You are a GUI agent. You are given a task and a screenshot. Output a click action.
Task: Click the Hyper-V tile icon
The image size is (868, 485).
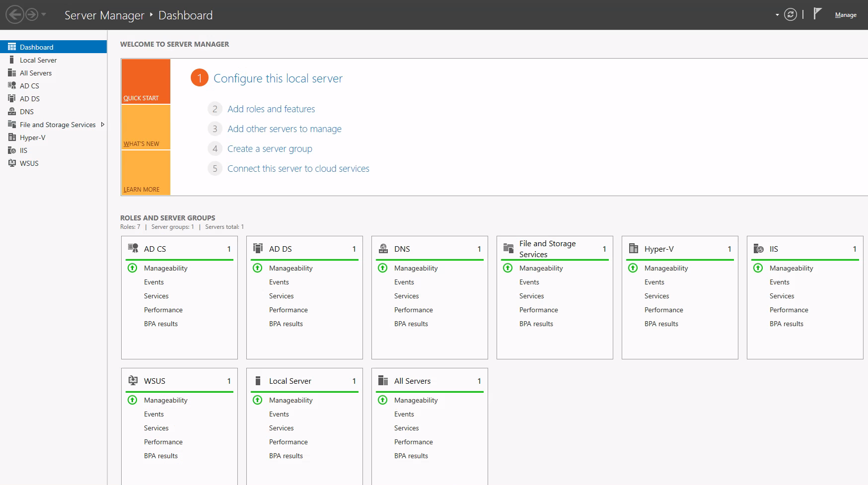click(634, 248)
